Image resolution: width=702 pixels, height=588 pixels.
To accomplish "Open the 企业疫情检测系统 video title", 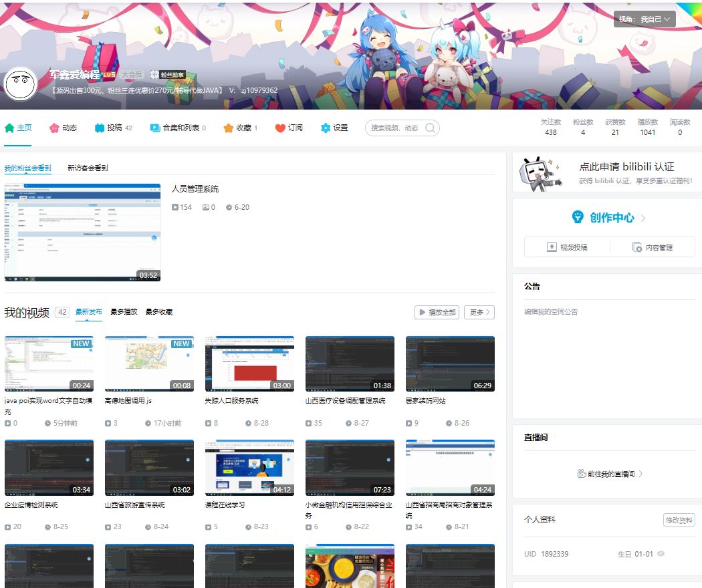I will pos(31,505).
